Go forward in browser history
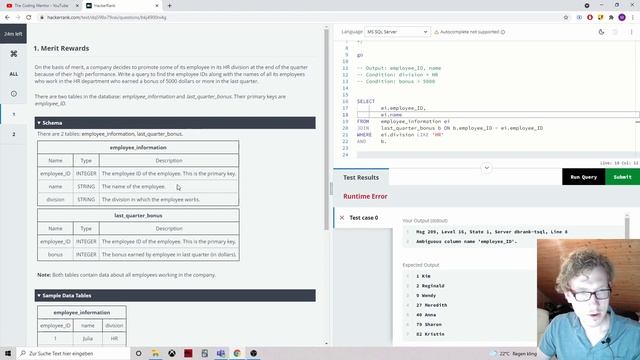The image size is (640, 360). click(x=18, y=18)
